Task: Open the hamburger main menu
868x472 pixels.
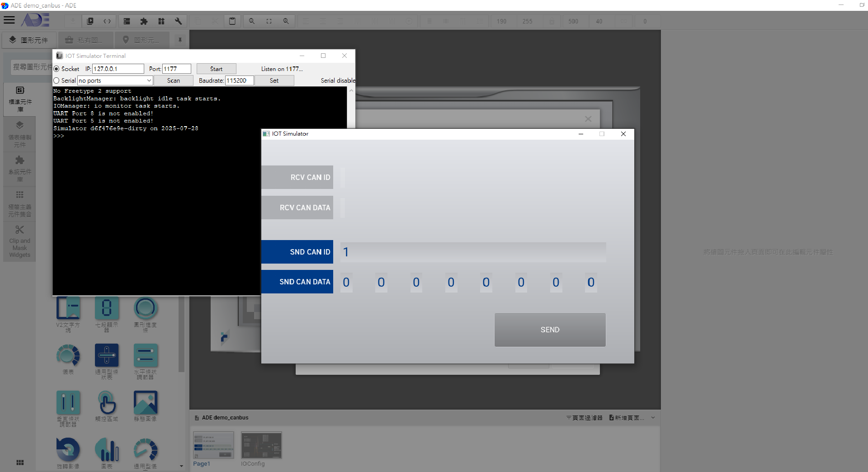Action: [9, 20]
